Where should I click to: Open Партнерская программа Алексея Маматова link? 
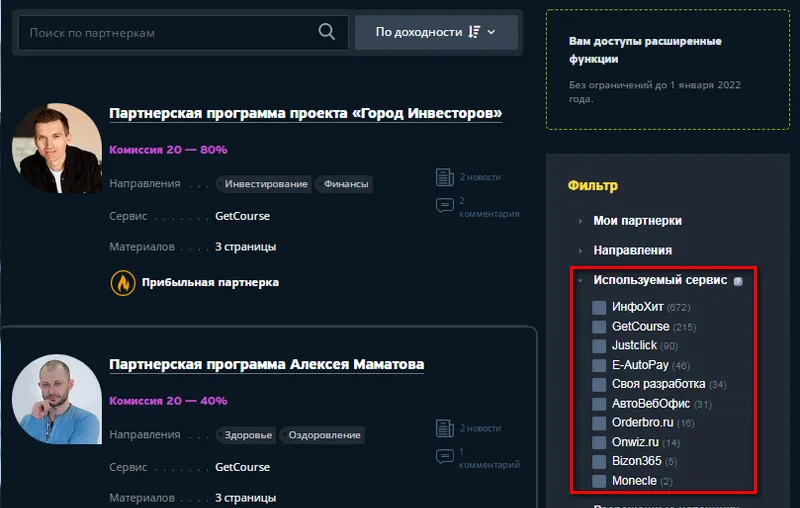(266, 364)
